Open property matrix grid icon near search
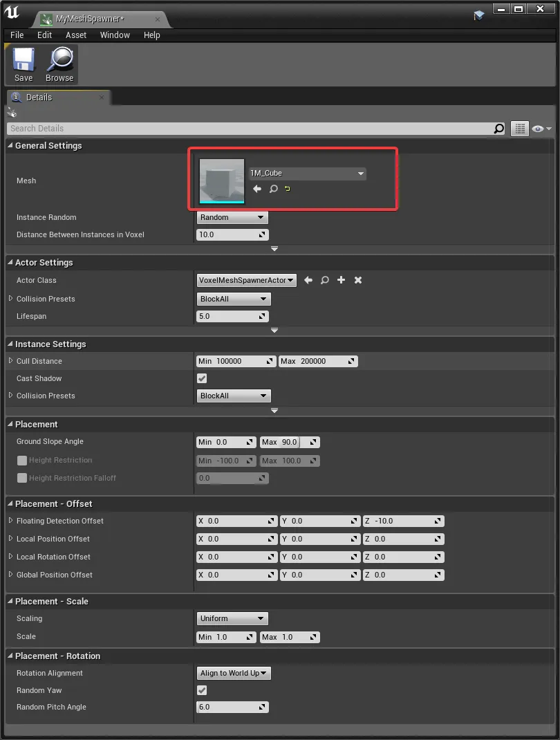Image resolution: width=560 pixels, height=740 pixels. pyautogui.click(x=519, y=129)
